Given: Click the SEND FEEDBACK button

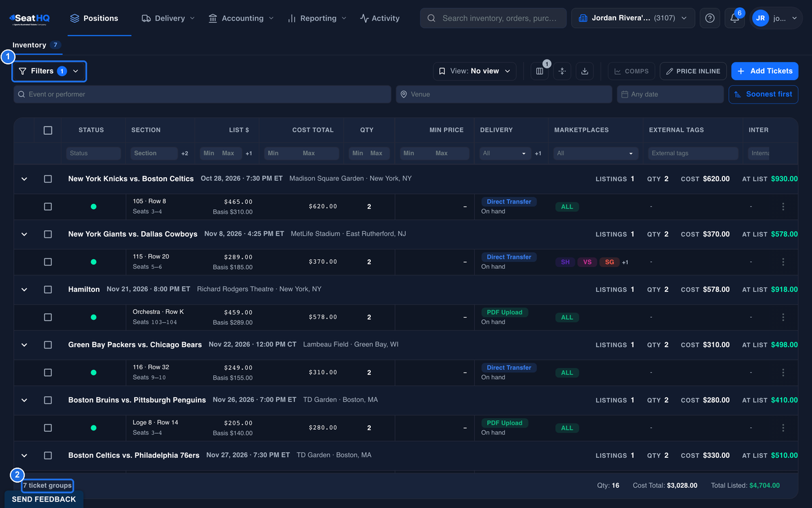Looking at the screenshot, I should click(x=44, y=500).
